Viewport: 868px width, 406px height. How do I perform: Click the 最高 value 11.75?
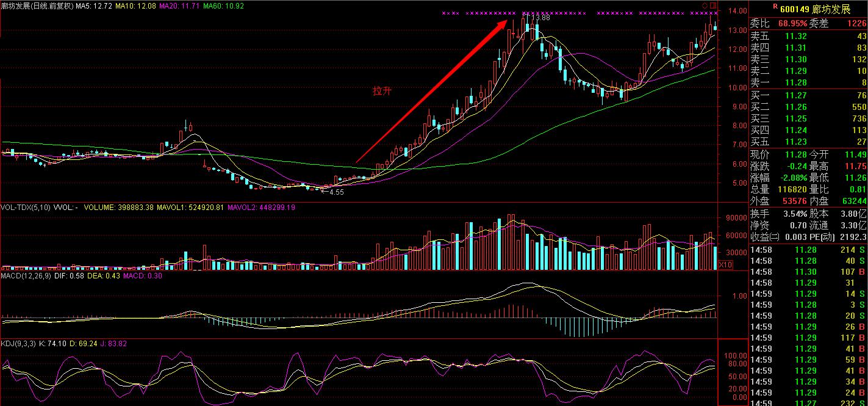(x=856, y=167)
